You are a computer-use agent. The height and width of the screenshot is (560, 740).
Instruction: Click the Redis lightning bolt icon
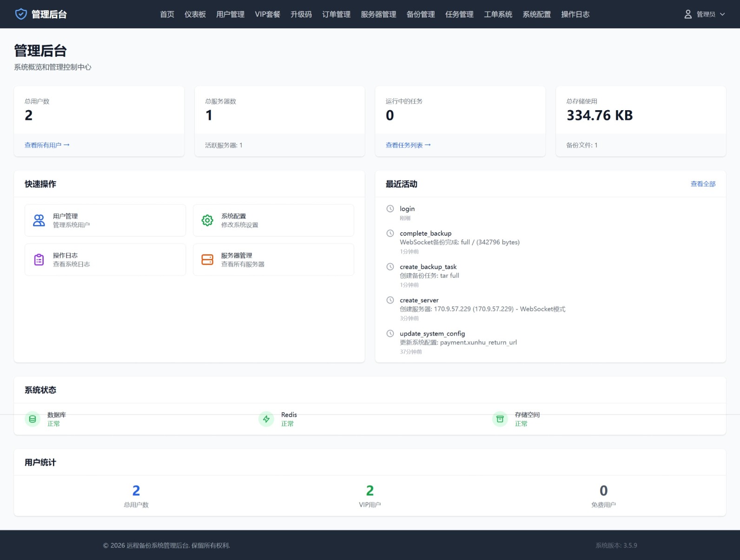point(266,419)
